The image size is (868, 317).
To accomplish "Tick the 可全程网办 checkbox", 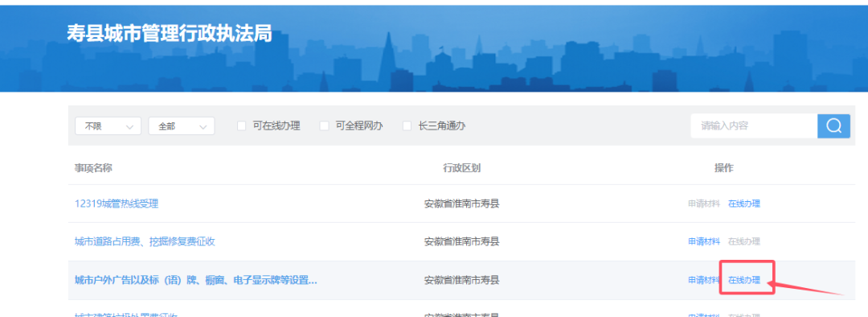I will (x=325, y=126).
